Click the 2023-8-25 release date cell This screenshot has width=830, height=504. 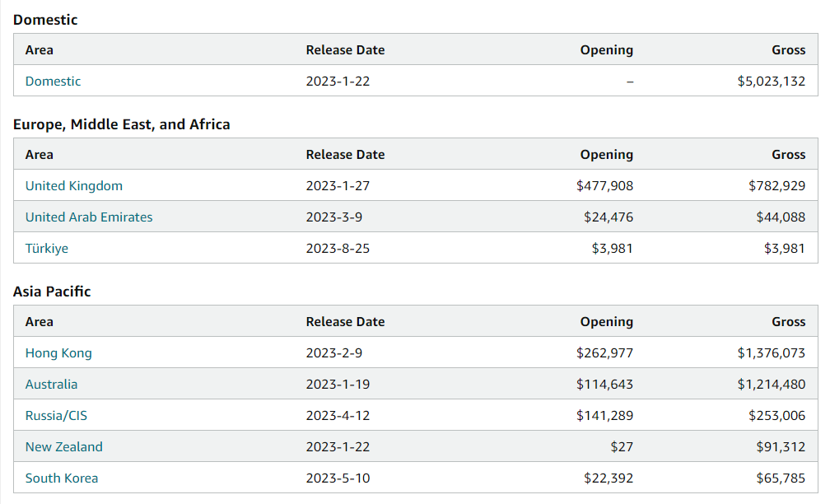[x=338, y=249]
